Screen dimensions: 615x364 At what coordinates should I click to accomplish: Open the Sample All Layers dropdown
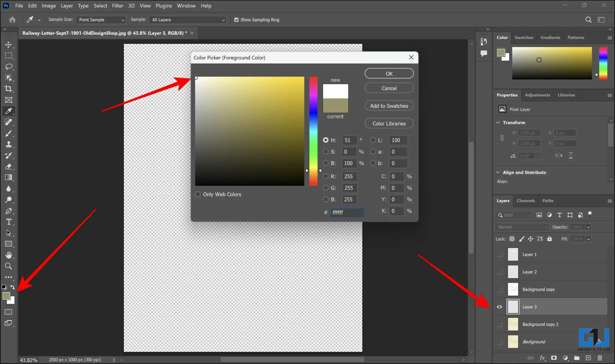point(188,20)
